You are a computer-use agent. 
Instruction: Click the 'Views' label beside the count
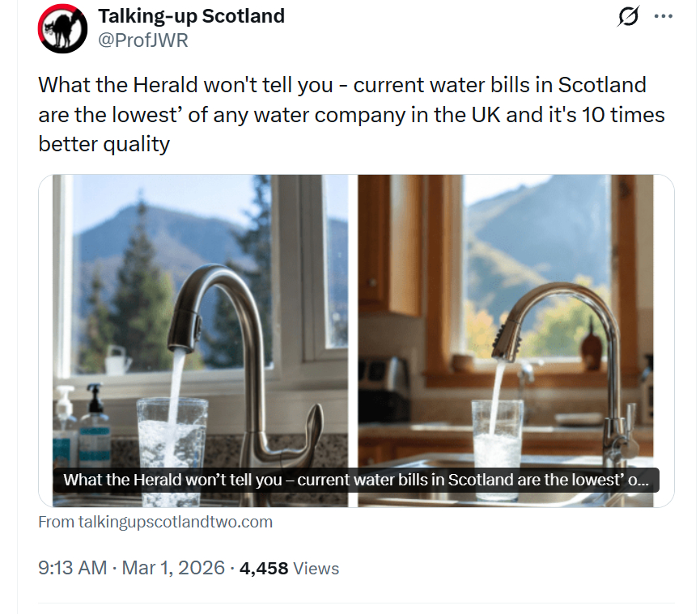316,569
